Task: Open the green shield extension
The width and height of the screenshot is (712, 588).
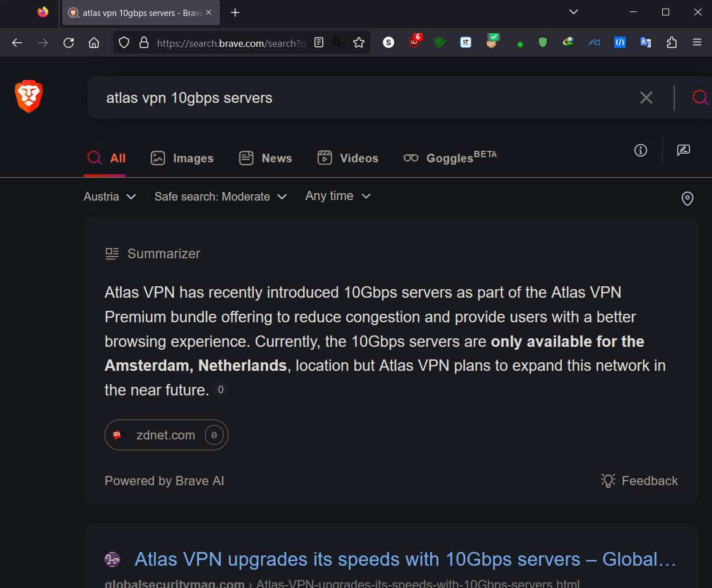Action: click(x=543, y=42)
